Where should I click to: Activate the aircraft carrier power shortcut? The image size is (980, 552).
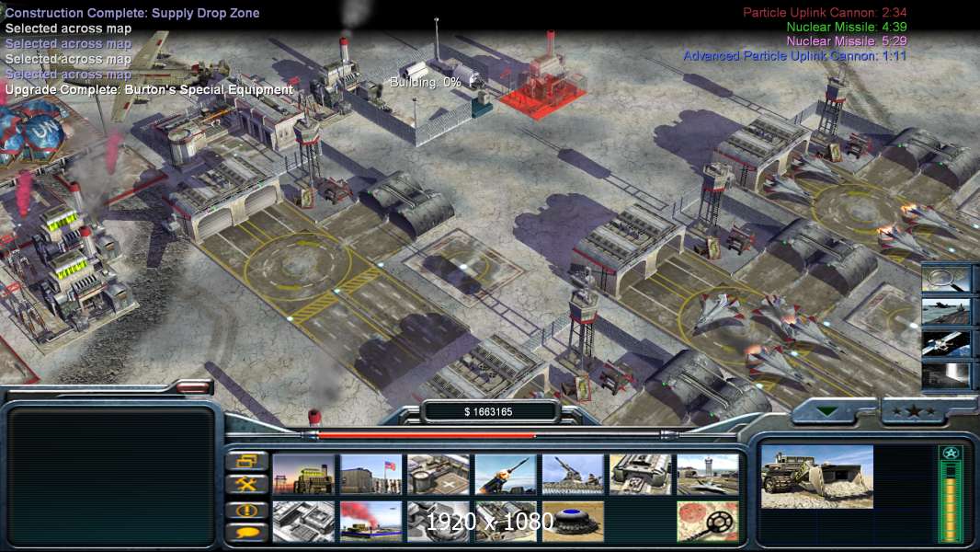click(x=946, y=311)
